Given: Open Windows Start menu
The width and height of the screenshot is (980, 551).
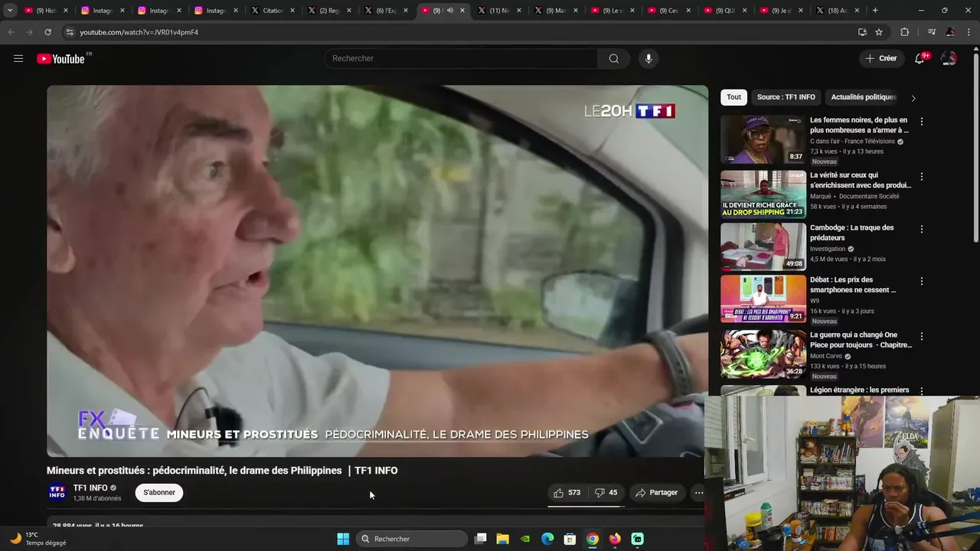Looking at the screenshot, I should (x=343, y=539).
